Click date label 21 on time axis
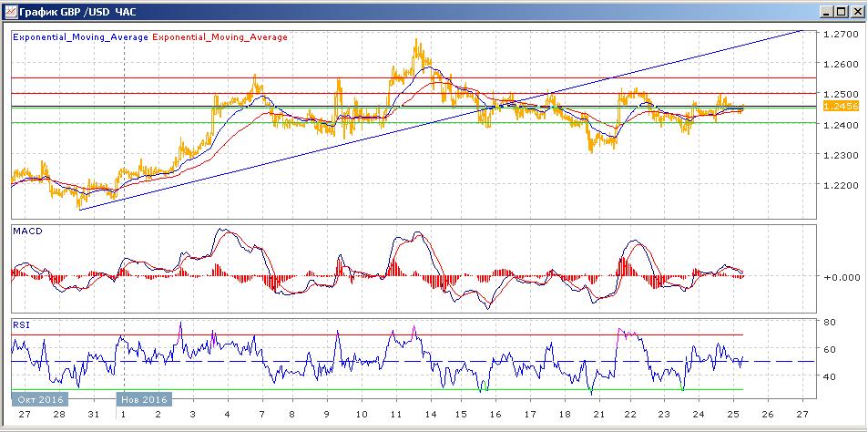Viewport: 868px width, 432px height. coord(597,415)
